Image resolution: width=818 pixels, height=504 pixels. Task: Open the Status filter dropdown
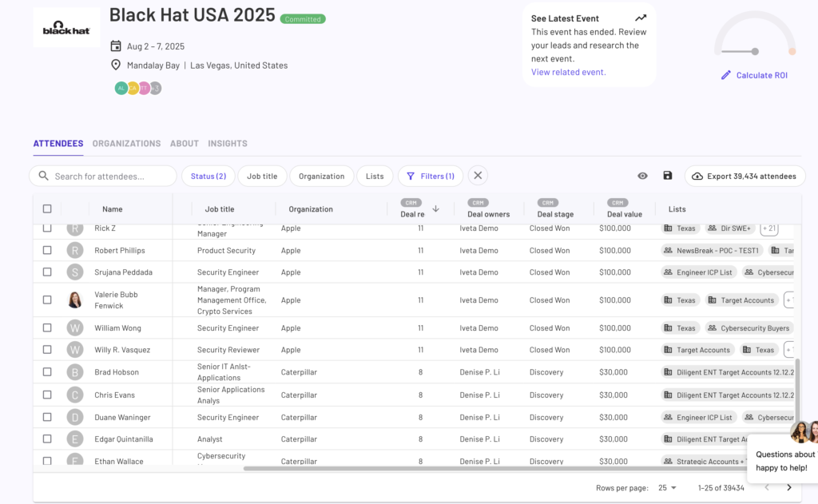point(208,176)
